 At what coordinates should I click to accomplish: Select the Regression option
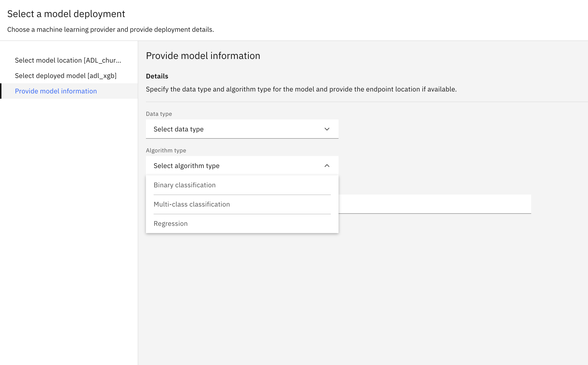click(x=170, y=223)
